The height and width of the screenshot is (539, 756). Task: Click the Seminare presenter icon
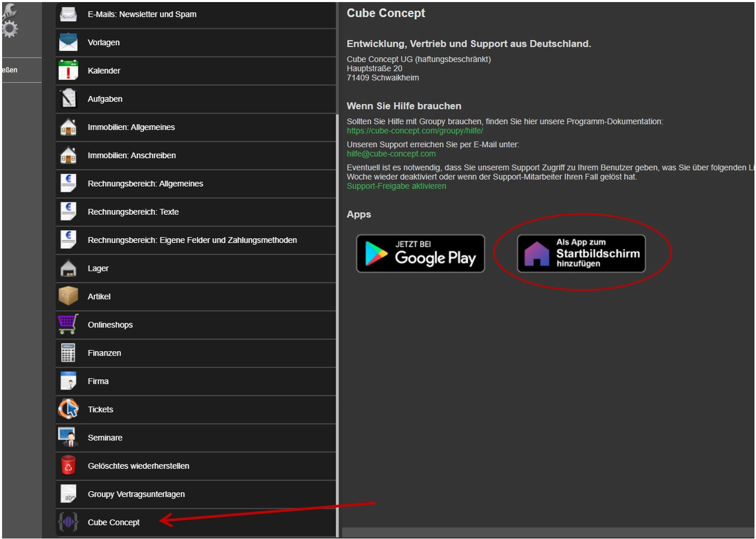click(68, 437)
